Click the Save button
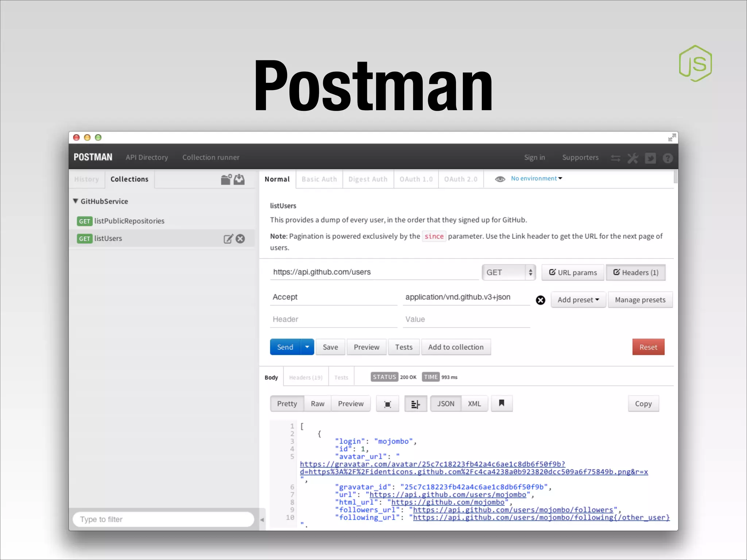The height and width of the screenshot is (560, 747). click(x=330, y=347)
